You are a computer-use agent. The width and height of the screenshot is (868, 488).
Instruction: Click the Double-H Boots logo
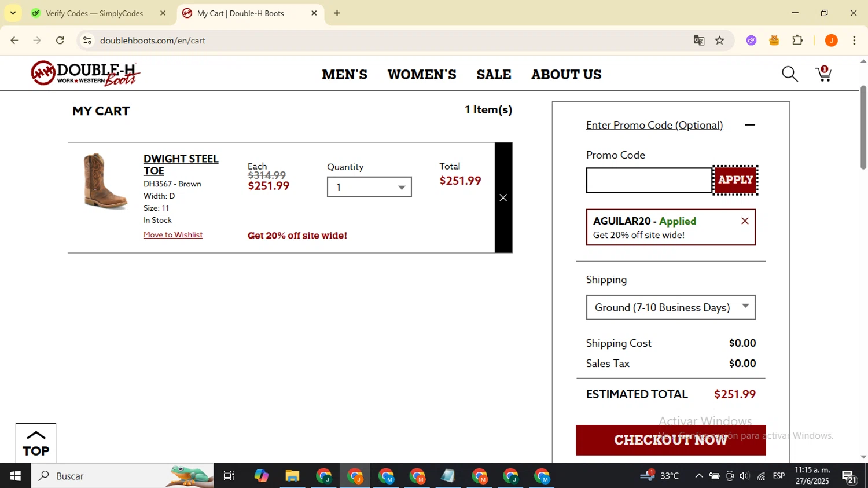coord(85,74)
